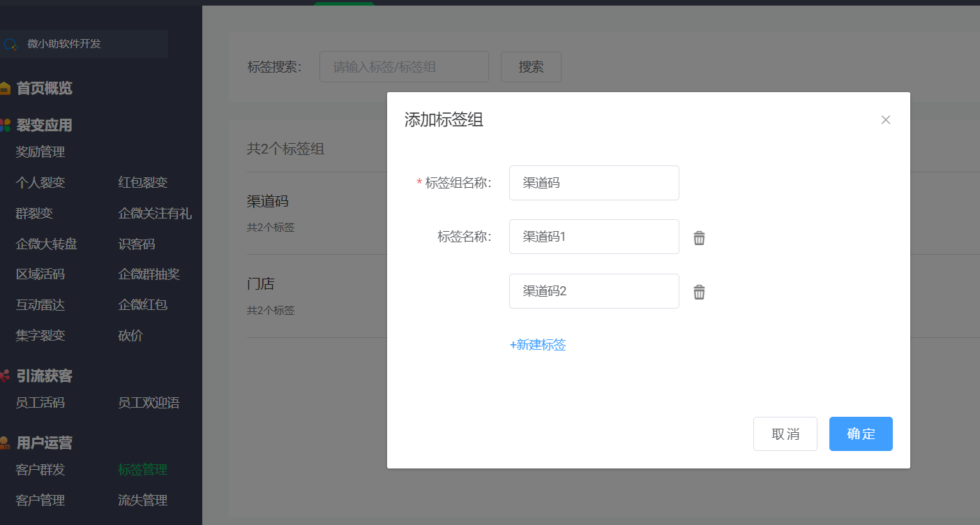Open 企微大转盘 menu item
The width and height of the screenshot is (980, 525).
coord(47,244)
